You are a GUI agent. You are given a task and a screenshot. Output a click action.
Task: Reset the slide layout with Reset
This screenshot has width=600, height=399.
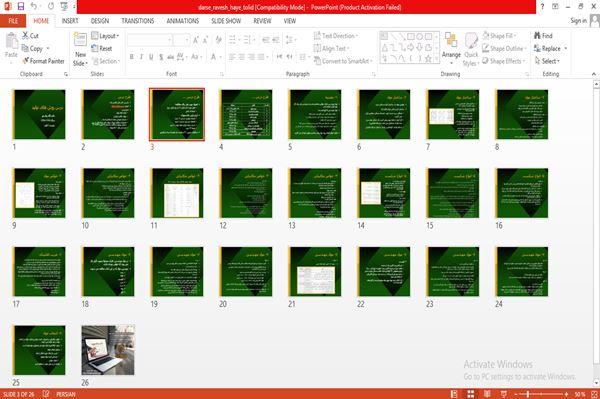point(102,49)
